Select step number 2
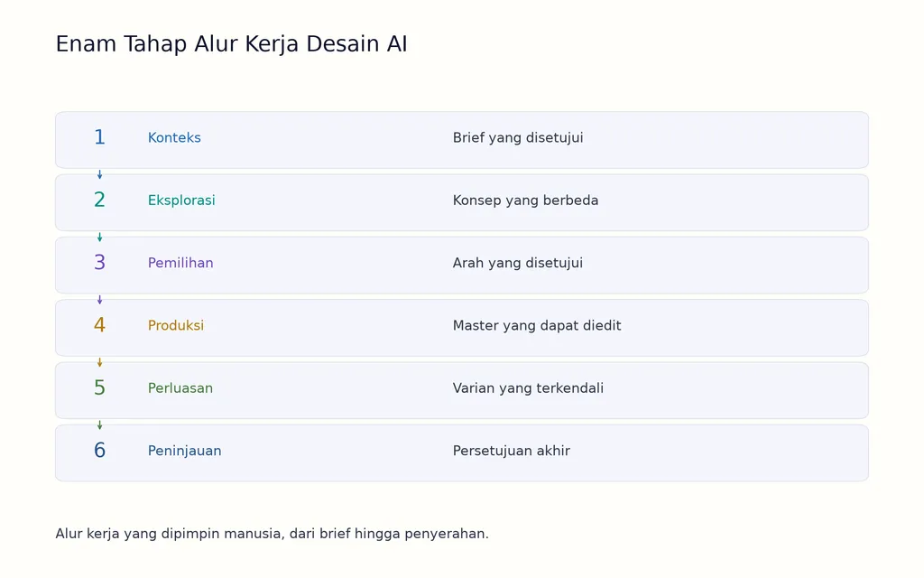Image resolution: width=924 pixels, height=578 pixels. (x=99, y=200)
